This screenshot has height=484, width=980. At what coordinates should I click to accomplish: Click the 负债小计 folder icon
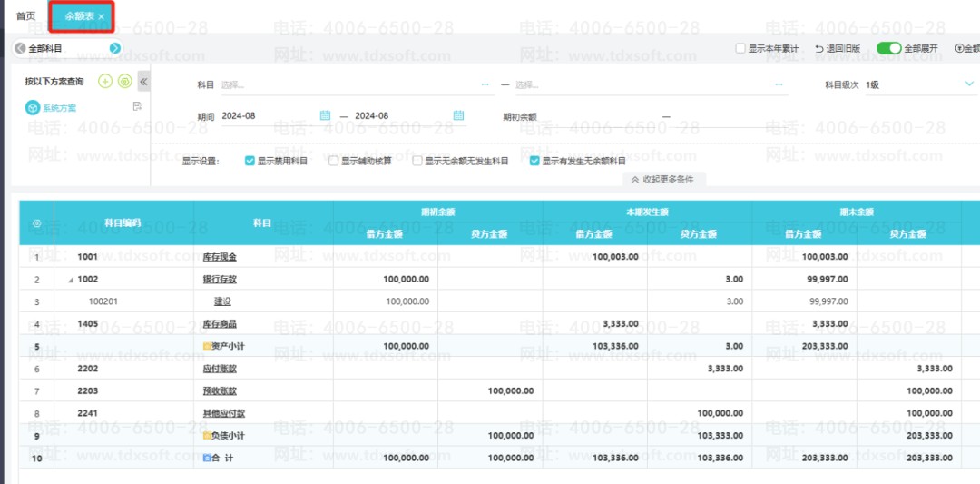pos(207,435)
